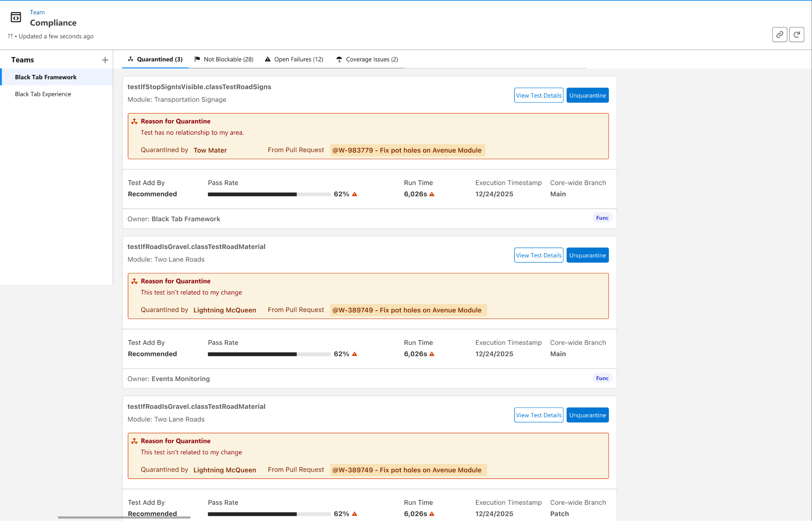Click pass rate bar in Events Monitoring card

pyautogui.click(x=269, y=354)
